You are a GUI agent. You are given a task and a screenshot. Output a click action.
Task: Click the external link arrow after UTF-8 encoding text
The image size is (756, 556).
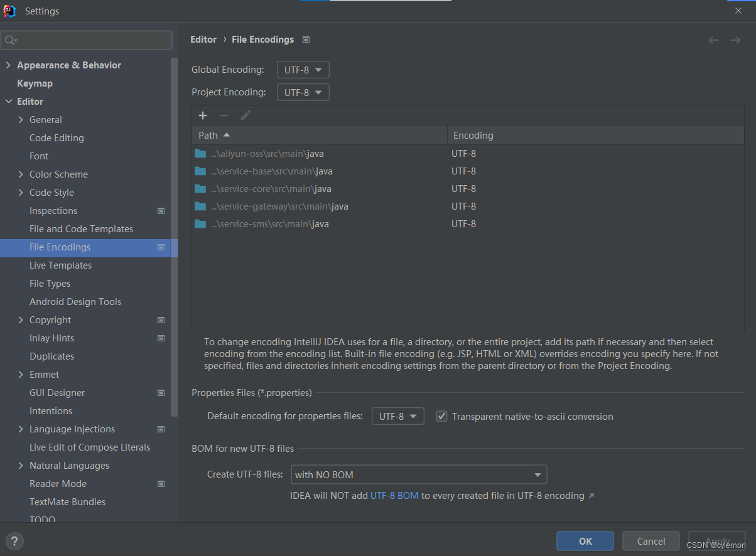590,496
